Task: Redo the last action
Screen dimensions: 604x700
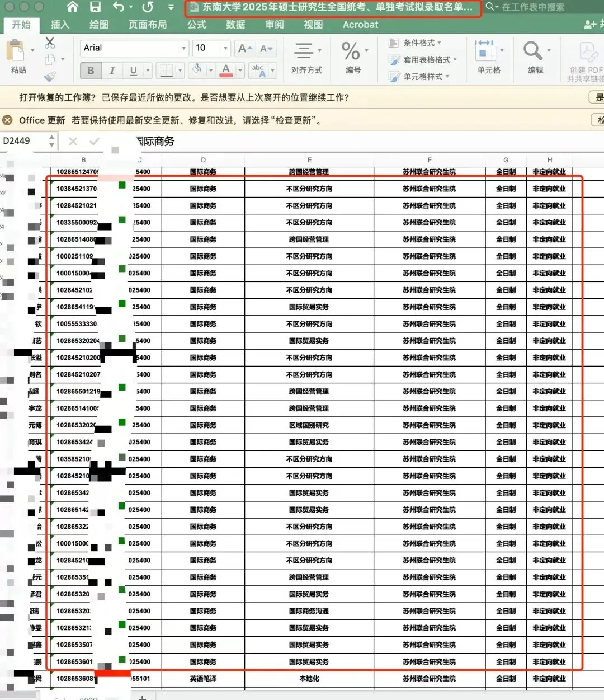Action: click(x=148, y=7)
